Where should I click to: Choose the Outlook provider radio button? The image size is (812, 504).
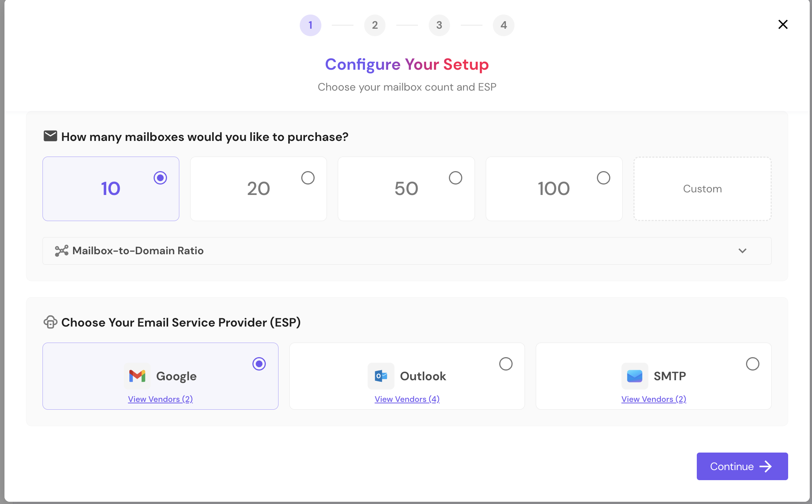click(506, 364)
